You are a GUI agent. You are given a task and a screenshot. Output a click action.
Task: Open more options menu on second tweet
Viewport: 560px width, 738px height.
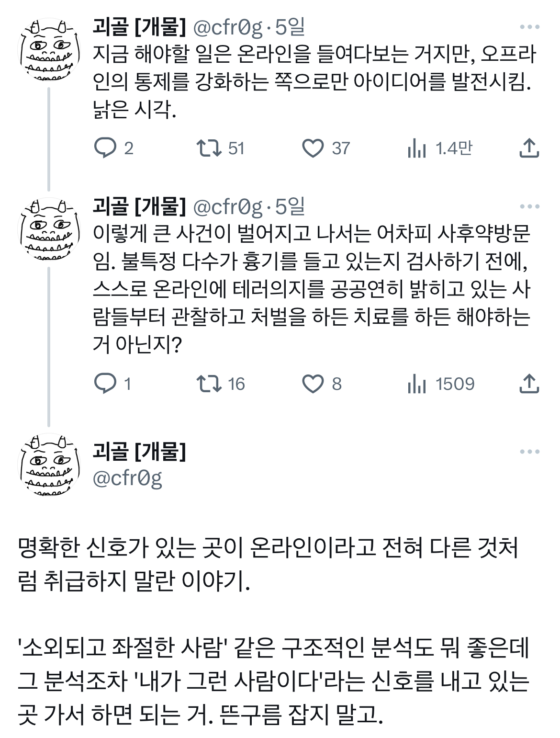(x=529, y=206)
